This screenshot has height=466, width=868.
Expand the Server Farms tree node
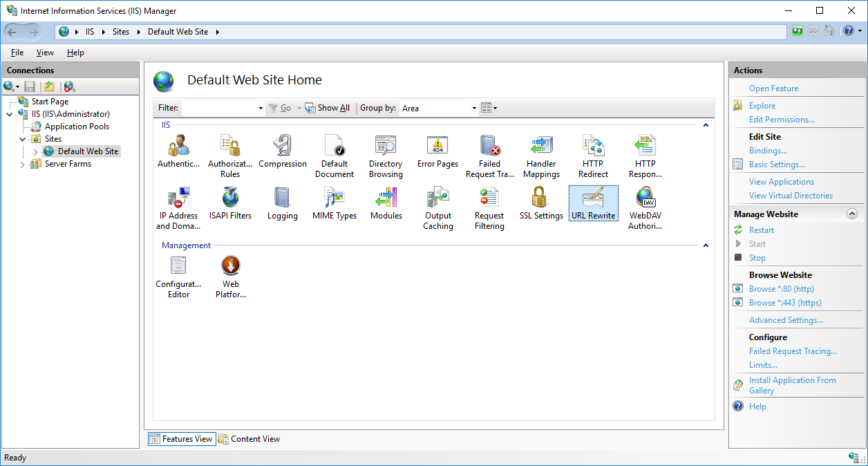pyautogui.click(x=22, y=164)
